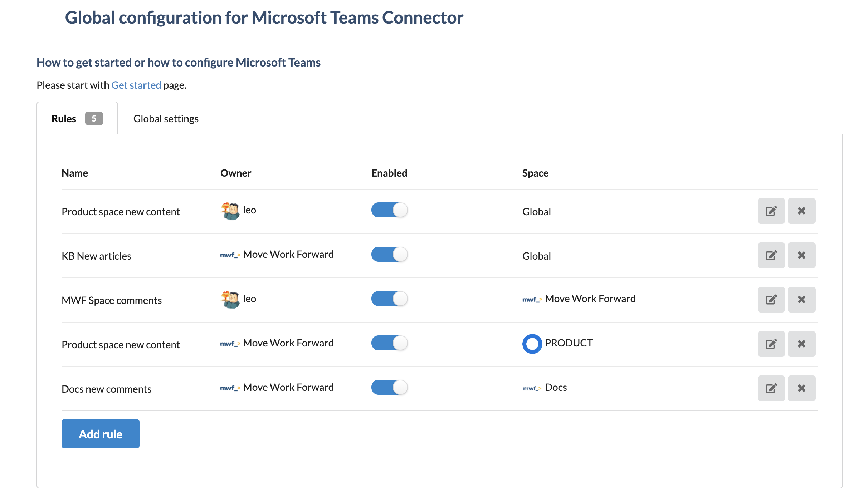The height and width of the screenshot is (497, 868).
Task: Click edit icon for PRODUCT space rule
Action: (771, 344)
